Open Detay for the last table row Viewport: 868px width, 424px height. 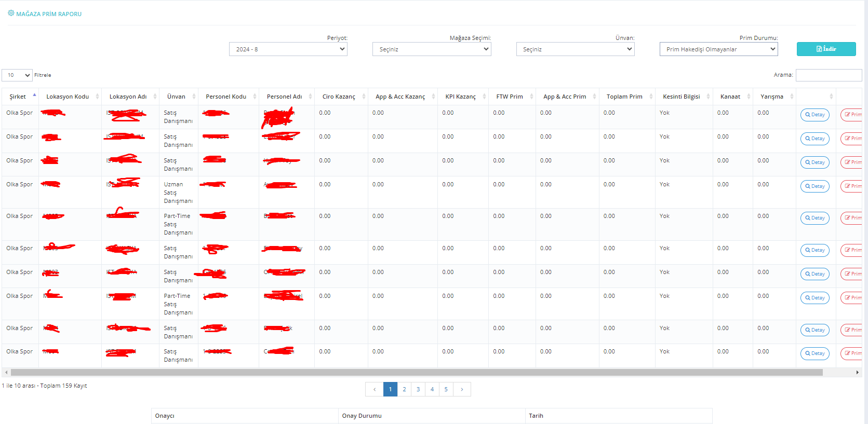coord(815,353)
